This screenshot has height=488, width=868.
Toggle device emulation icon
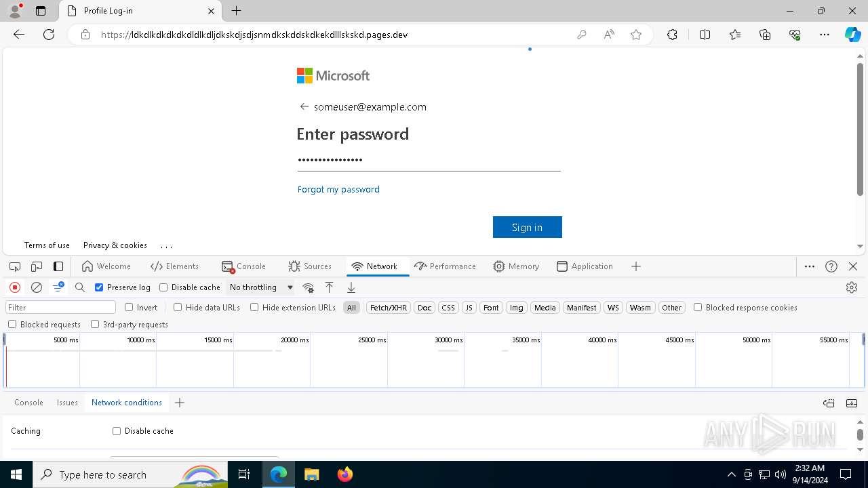[x=37, y=266]
